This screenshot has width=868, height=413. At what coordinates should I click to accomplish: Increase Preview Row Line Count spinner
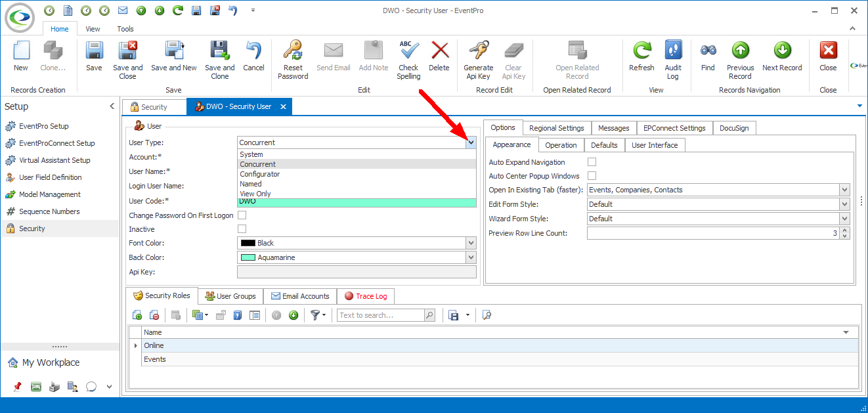pyautogui.click(x=844, y=230)
